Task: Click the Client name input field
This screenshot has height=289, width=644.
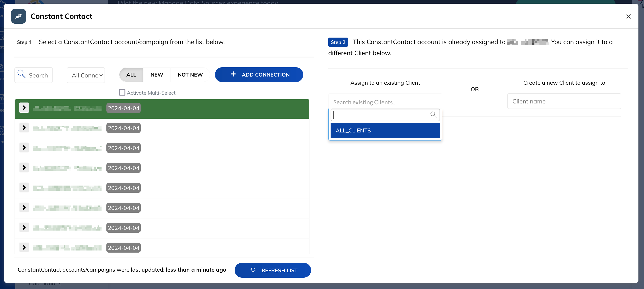Action: (x=564, y=101)
